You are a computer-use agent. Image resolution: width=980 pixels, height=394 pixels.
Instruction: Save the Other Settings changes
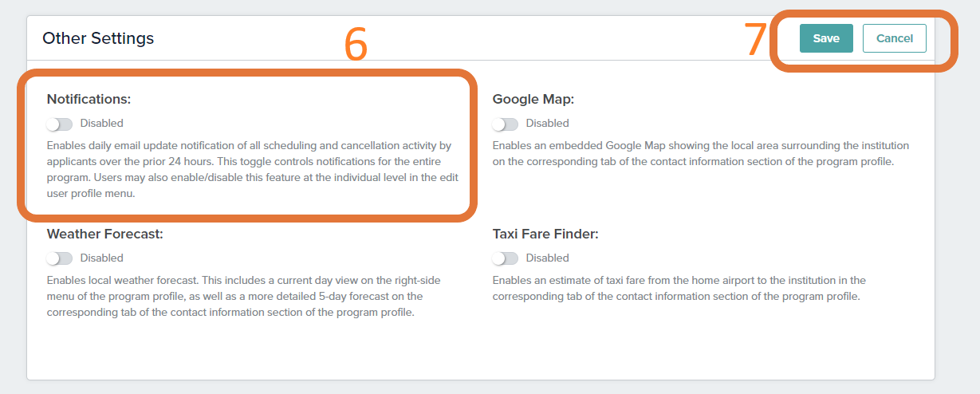pos(826,38)
